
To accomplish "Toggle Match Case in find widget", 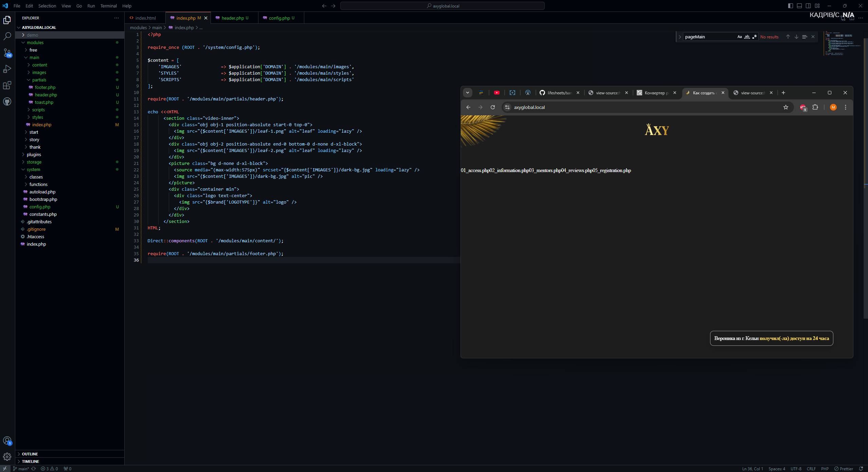I will (x=739, y=37).
